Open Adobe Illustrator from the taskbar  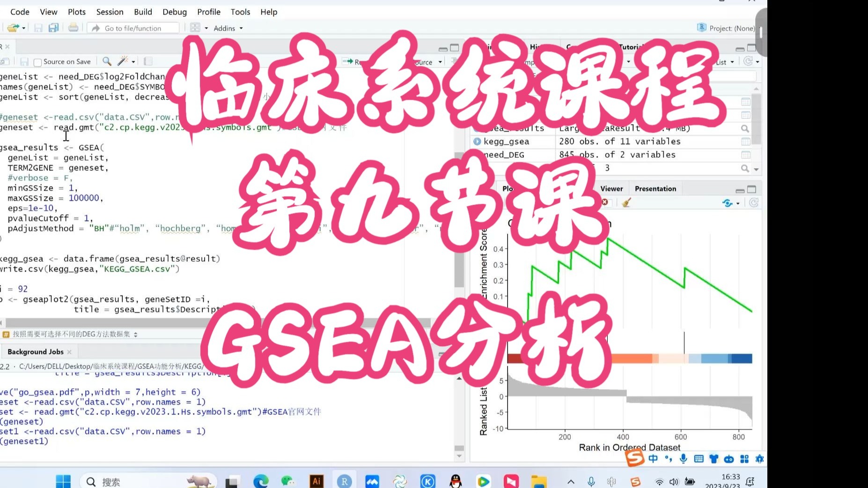[316, 481]
